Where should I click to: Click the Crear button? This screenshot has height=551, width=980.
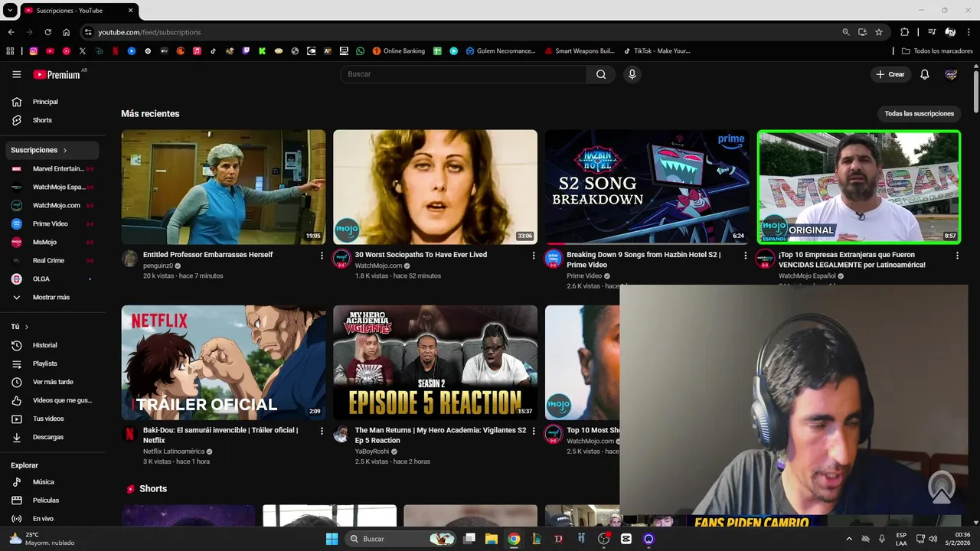coord(890,74)
